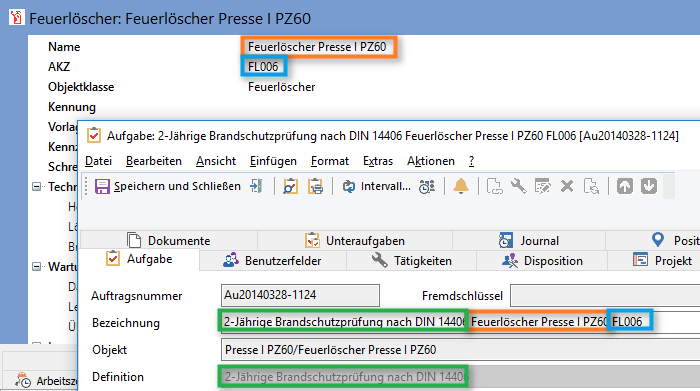Click the Bezeichnung text field
This screenshot has height=391, width=700.
(x=460, y=322)
